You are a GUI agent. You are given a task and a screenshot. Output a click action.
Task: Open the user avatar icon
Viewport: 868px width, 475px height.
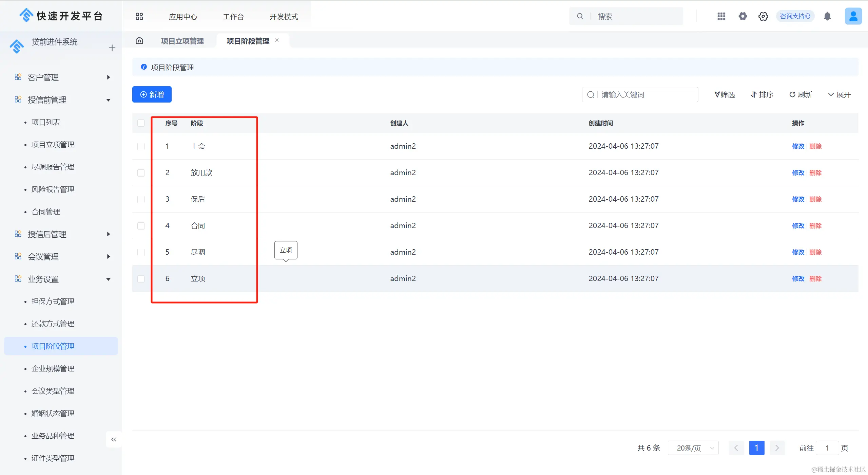853,16
